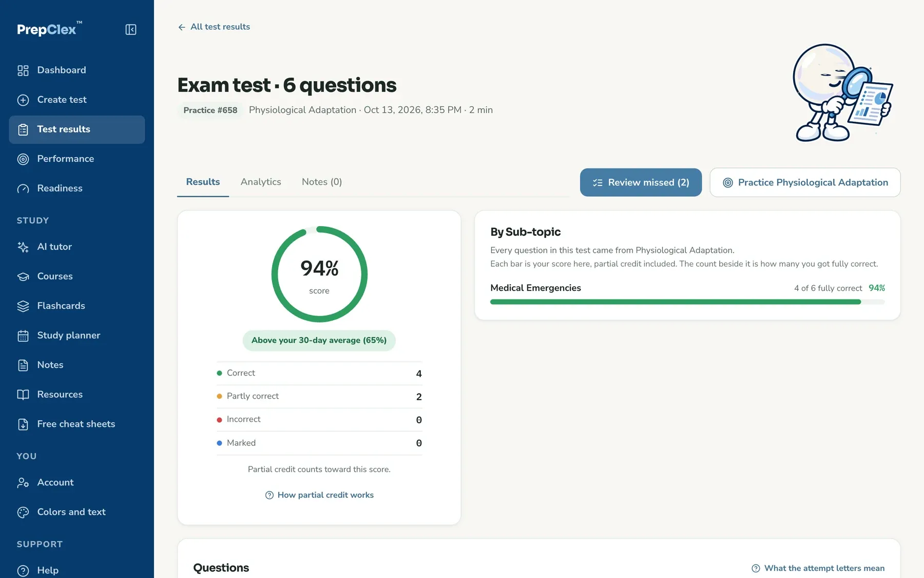Click the Incorrect count row
Screen dimensions: 924x578
[319, 420]
